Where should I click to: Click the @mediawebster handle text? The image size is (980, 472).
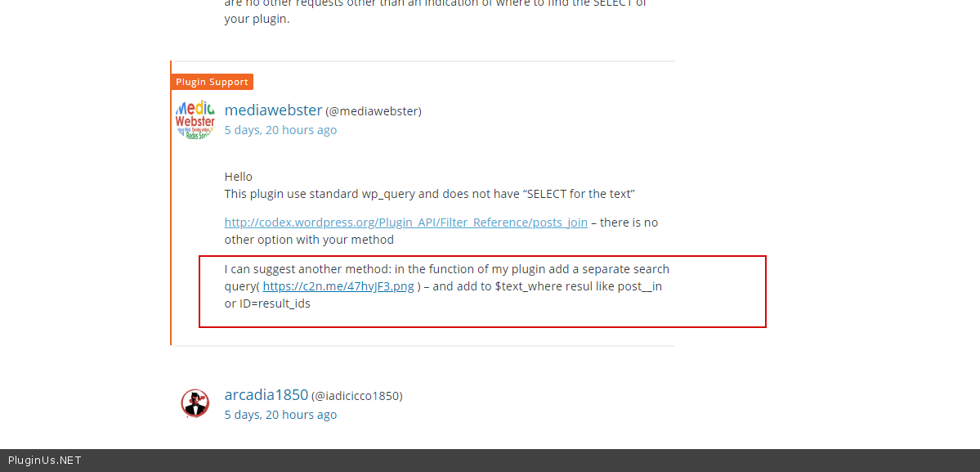point(374,111)
